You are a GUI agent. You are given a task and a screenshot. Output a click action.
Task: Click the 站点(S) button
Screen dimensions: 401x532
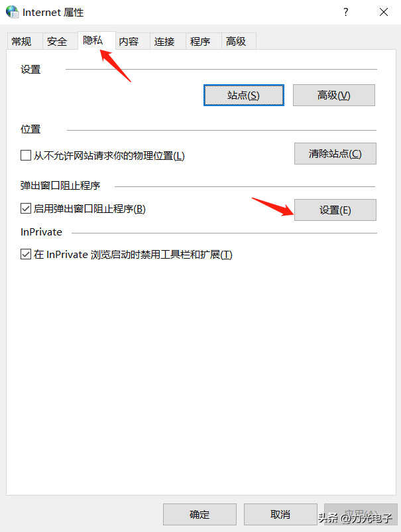pos(244,96)
